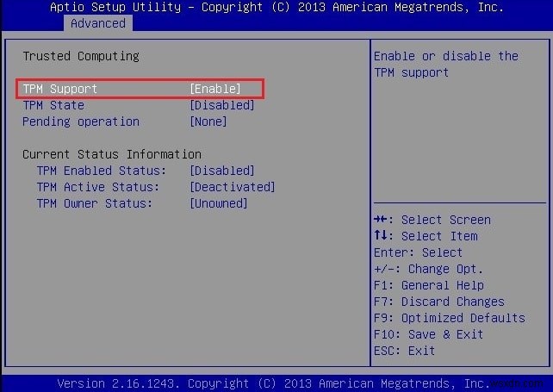
Task: Open the Advanced tab
Action: tap(98, 23)
